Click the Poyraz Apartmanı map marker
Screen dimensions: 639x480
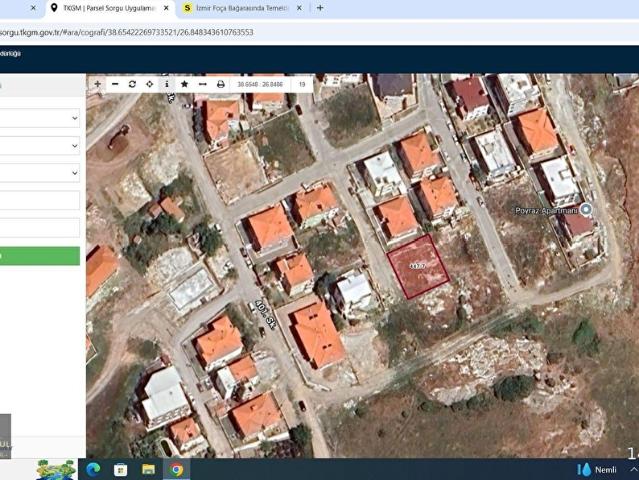click(586, 209)
